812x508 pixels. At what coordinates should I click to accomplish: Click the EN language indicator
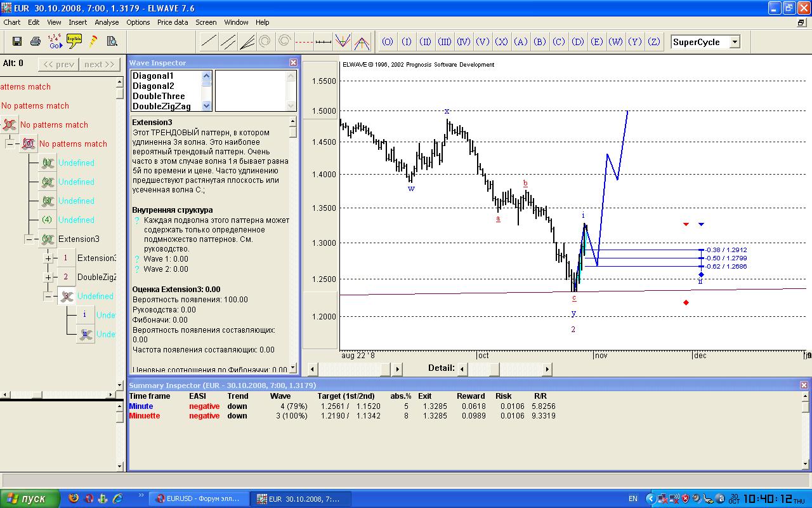point(633,499)
